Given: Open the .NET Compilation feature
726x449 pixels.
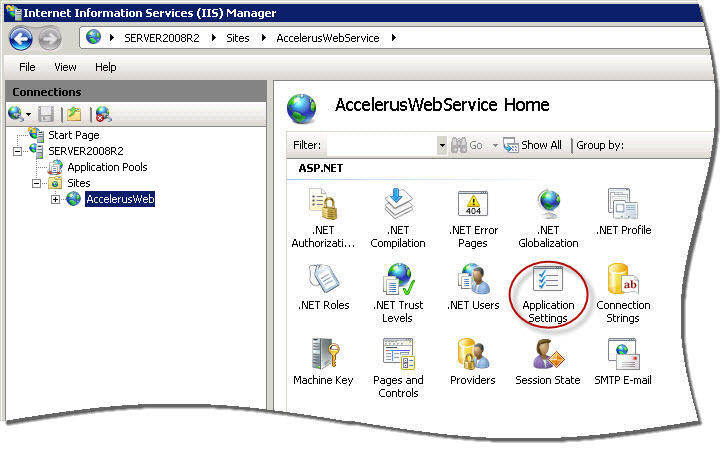Looking at the screenshot, I should 398,218.
